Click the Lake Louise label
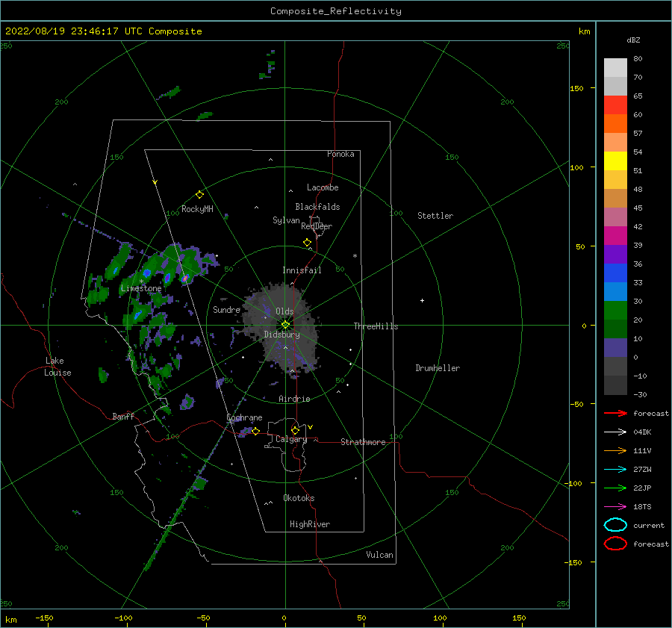The width and height of the screenshot is (672, 628). point(57,367)
